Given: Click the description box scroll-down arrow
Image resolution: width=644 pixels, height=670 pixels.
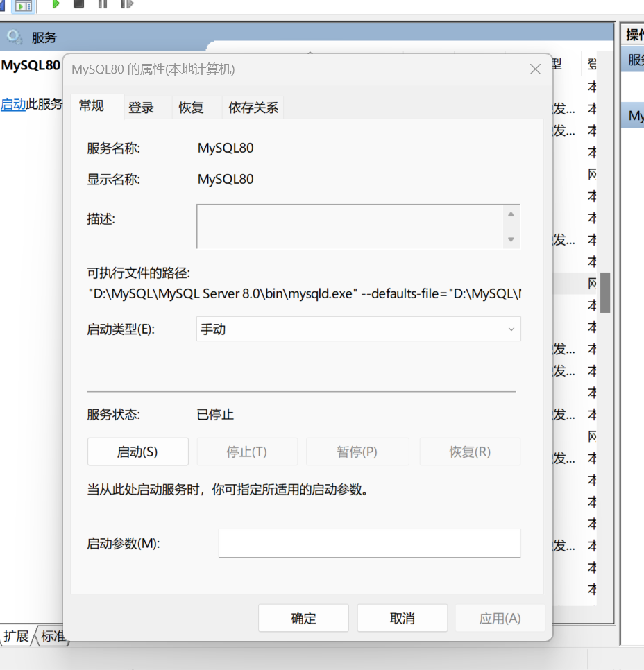Looking at the screenshot, I should [511, 239].
